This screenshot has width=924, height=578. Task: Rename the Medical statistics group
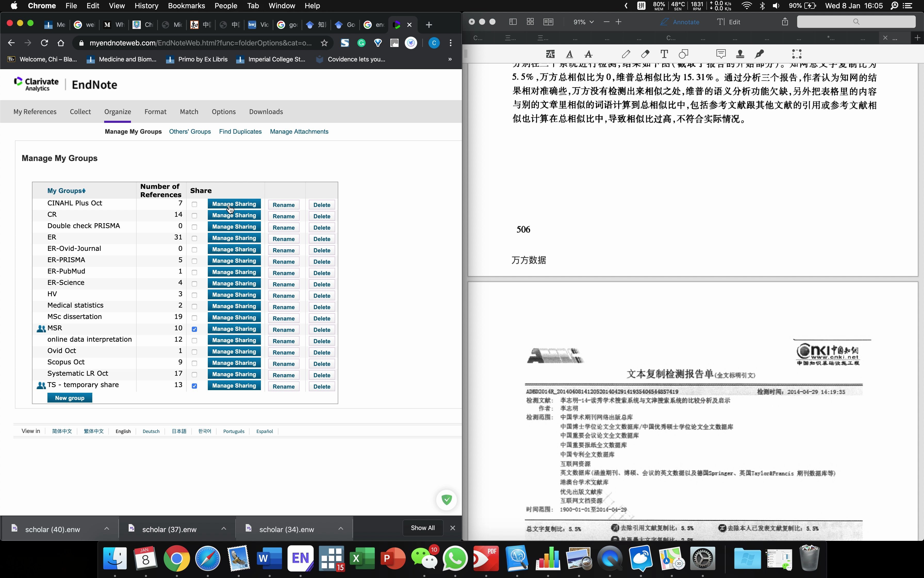pyautogui.click(x=284, y=307)
